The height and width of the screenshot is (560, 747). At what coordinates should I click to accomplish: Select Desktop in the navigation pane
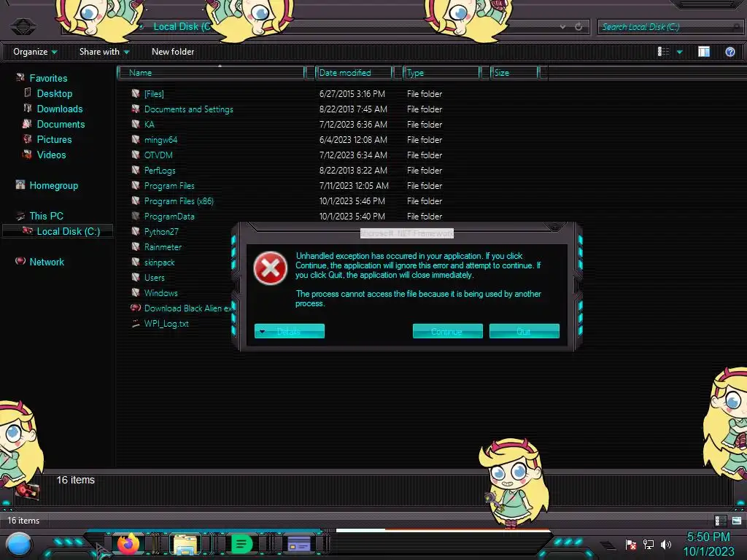click(54, 93)
